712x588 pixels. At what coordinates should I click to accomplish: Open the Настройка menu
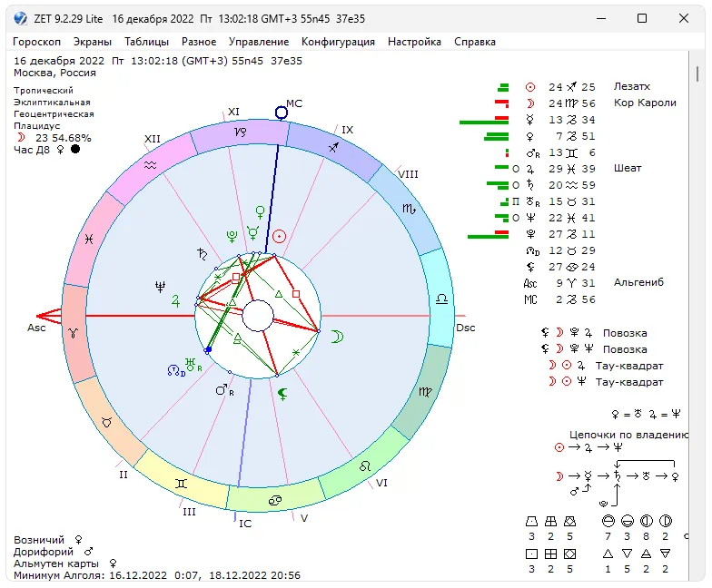(x=414, y=42)
